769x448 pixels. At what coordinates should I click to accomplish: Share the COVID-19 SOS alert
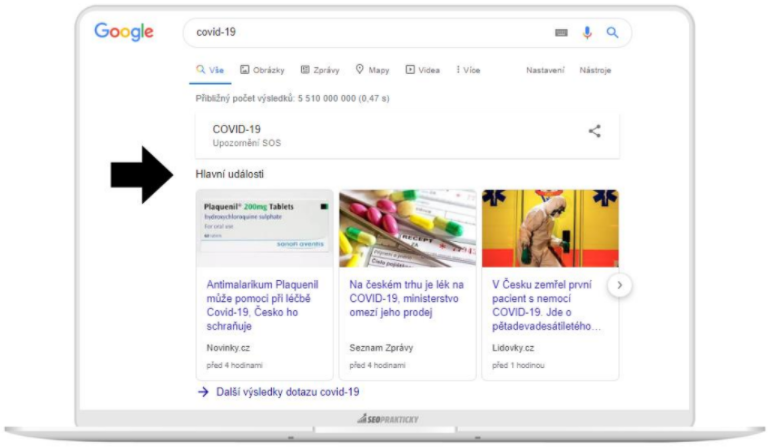pos(594,131)
